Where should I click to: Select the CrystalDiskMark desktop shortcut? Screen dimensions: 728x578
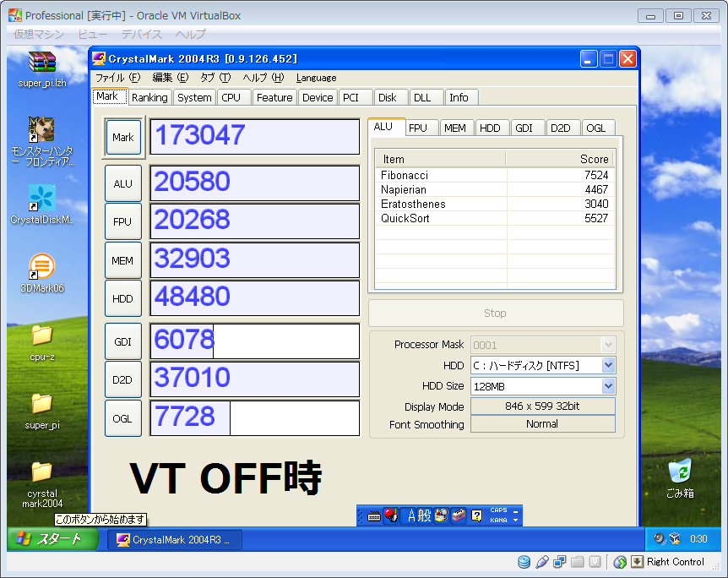[x=41, y=199]
